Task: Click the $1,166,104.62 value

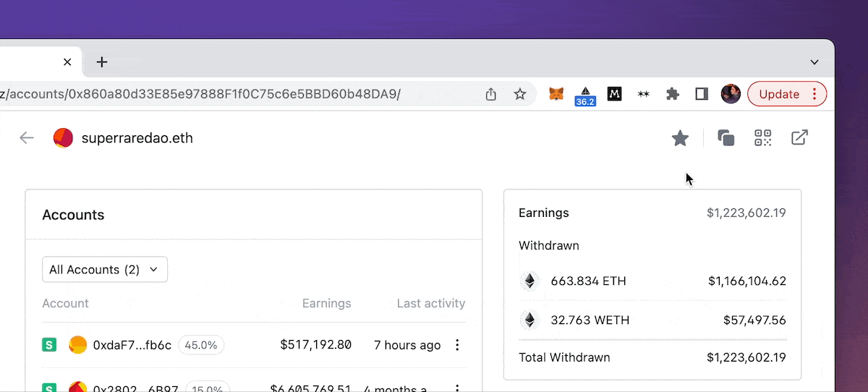Action: coord(747,281)
